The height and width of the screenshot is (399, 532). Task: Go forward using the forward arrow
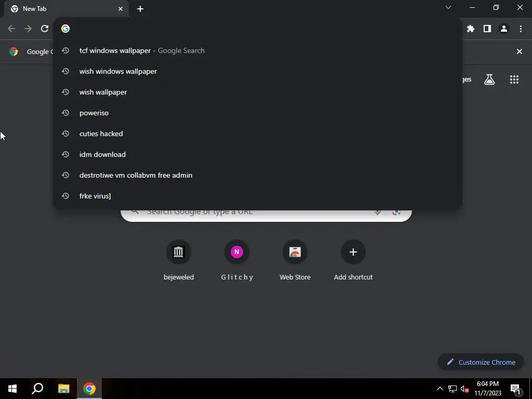coord(28,29)
